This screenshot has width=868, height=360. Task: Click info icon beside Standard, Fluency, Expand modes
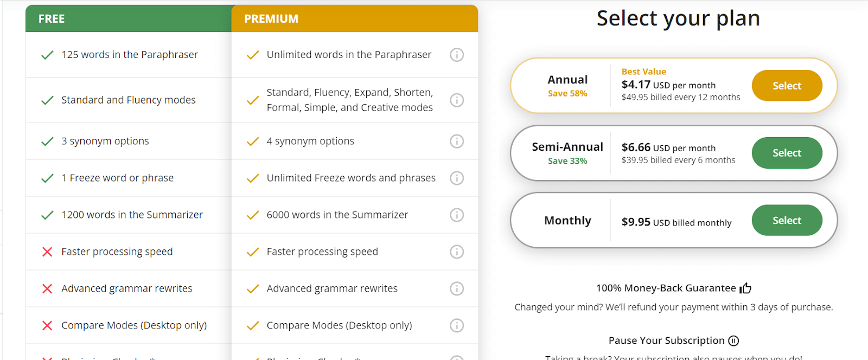(x=457, y=100)
